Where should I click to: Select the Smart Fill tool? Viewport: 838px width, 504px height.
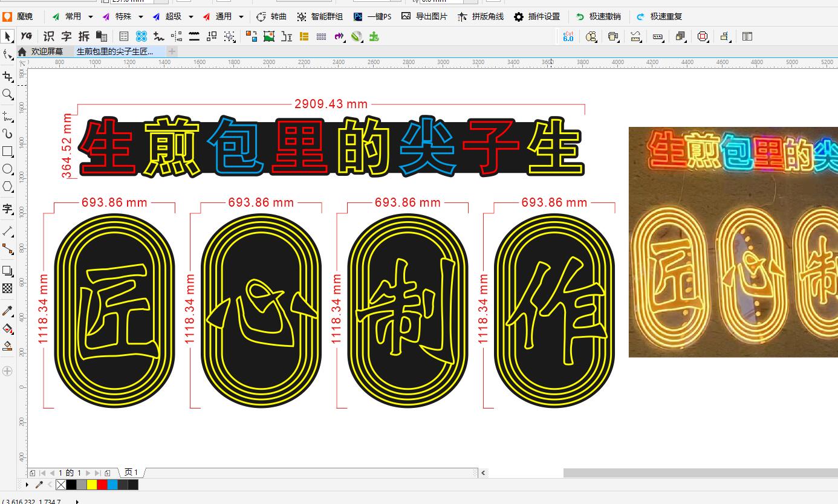tap(7, 346)
